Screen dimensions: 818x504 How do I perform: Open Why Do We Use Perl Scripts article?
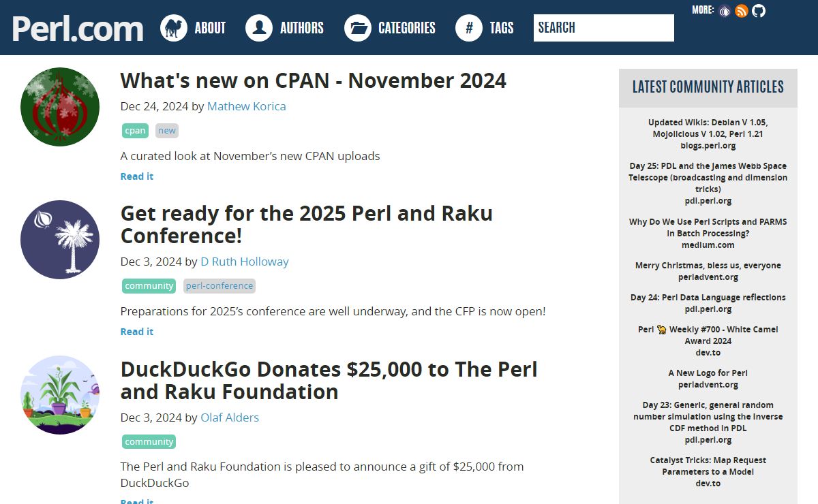pos(708,227)
